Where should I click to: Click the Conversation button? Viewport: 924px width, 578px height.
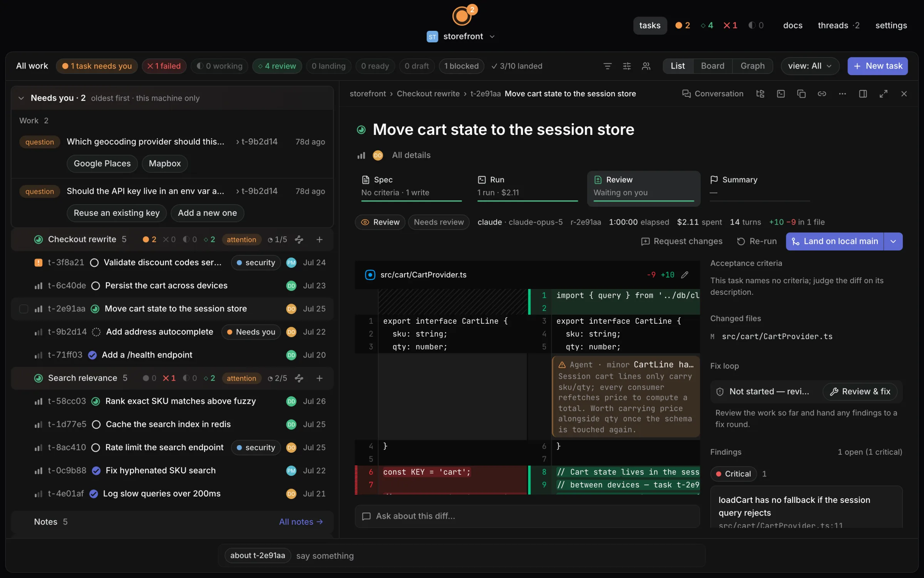713,94
